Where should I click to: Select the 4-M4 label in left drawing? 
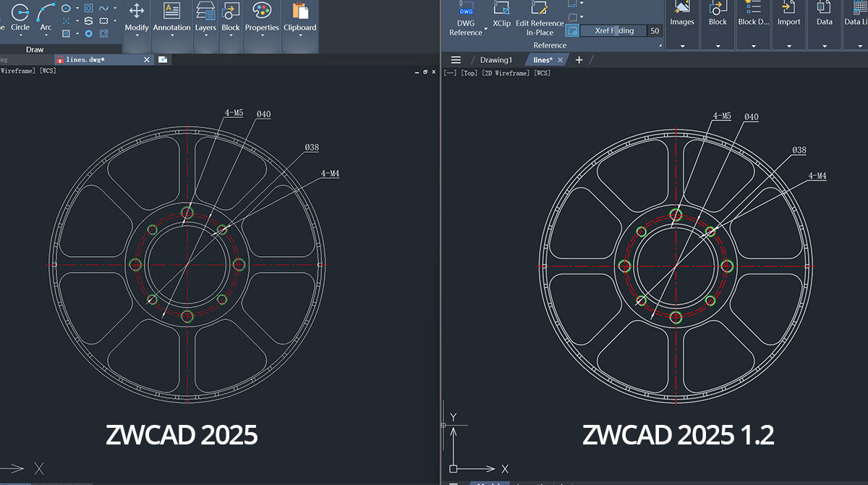pyautogui.click(x=331, y=174)
